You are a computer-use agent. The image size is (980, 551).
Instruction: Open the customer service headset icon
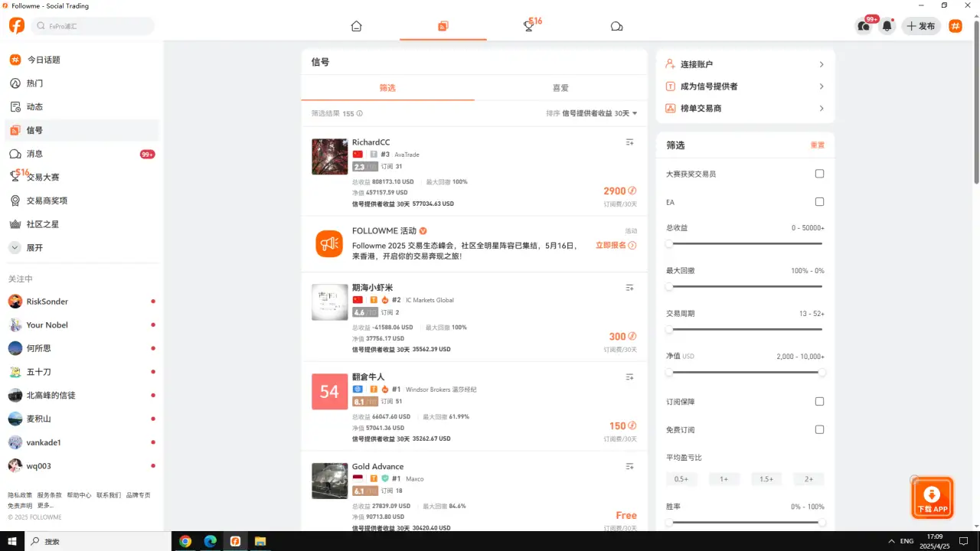click(x=864, y=26)
